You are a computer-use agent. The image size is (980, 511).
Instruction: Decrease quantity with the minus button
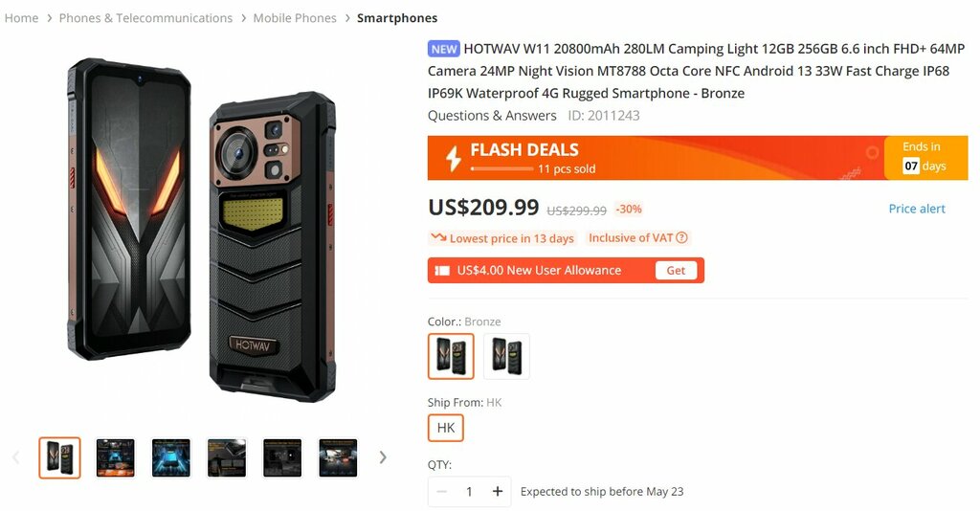(x=441, y=492)
